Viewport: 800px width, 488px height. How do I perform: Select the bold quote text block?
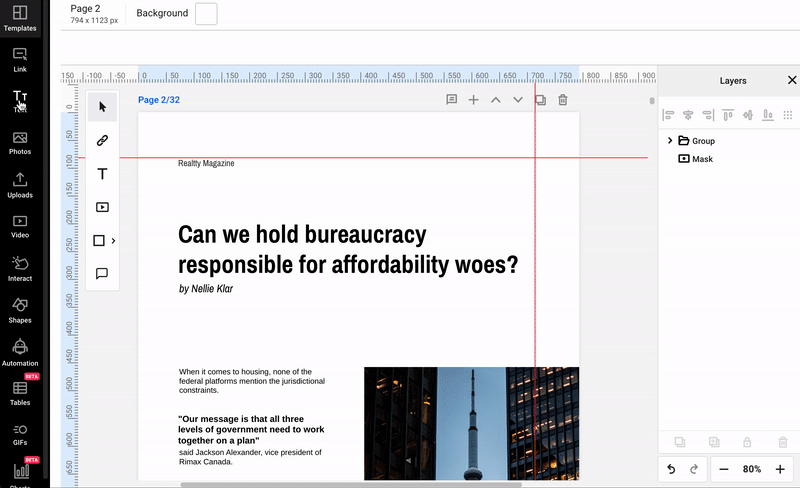pos(251,430)
